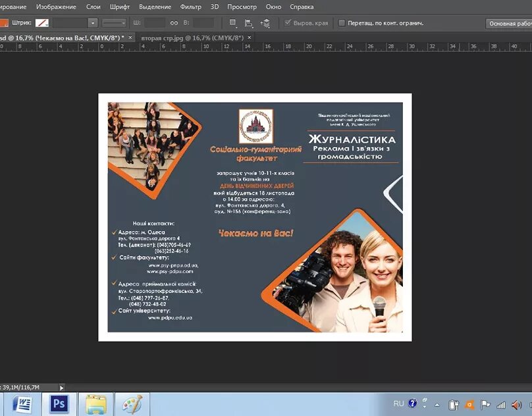Click the ДЕНЬ ВІДЧИНЕННИХ ДВЕРЕЙ text
The image size is (532, 416).
[x=257, y=186]
